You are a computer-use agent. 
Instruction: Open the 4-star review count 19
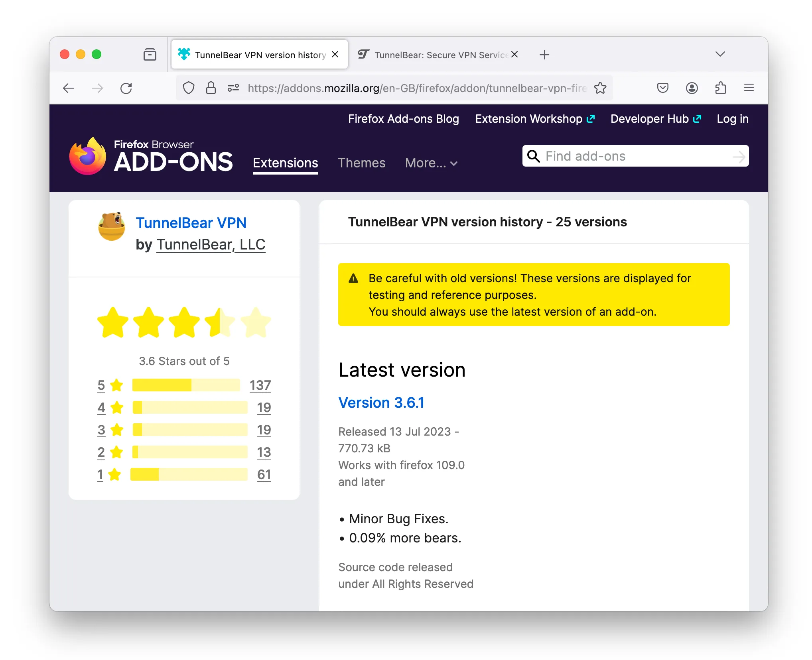click(x=264, y=407)
